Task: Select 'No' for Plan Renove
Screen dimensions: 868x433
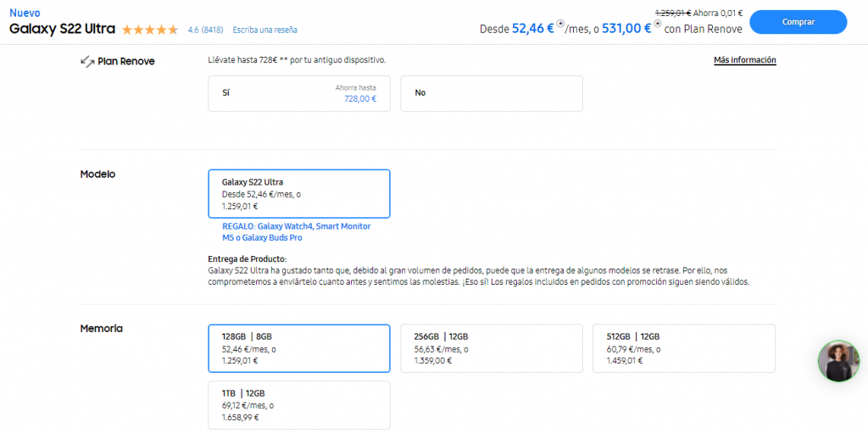Action: (x=492, y=93)
